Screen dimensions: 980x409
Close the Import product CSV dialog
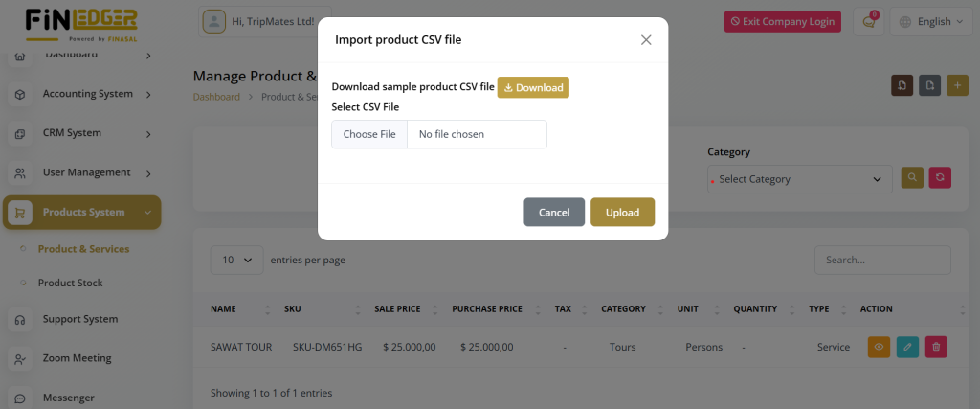click(x=646, y=40)
